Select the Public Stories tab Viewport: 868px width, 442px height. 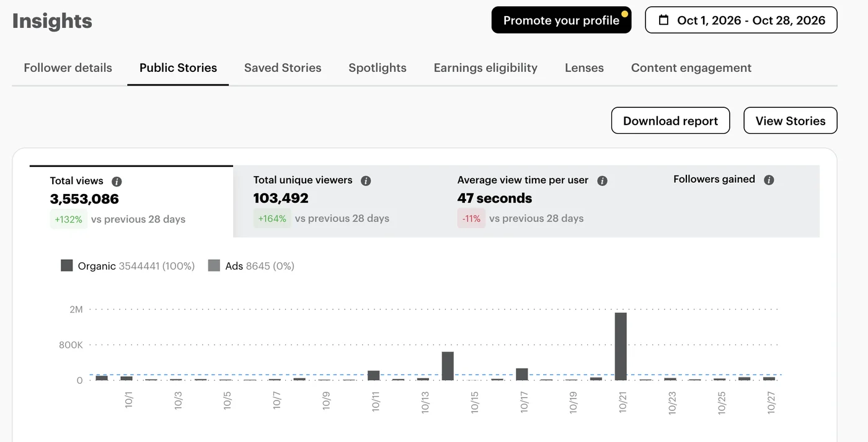(178, 68)
